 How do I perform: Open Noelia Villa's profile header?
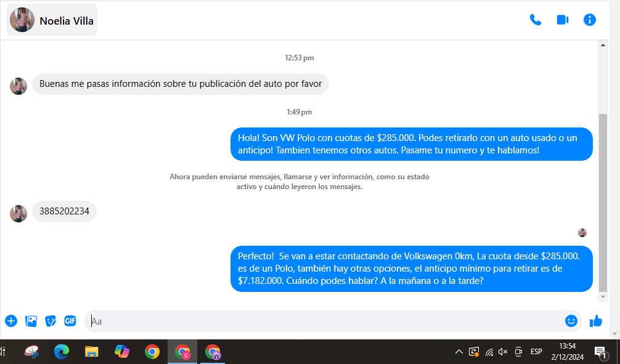[x=52, y=20]
